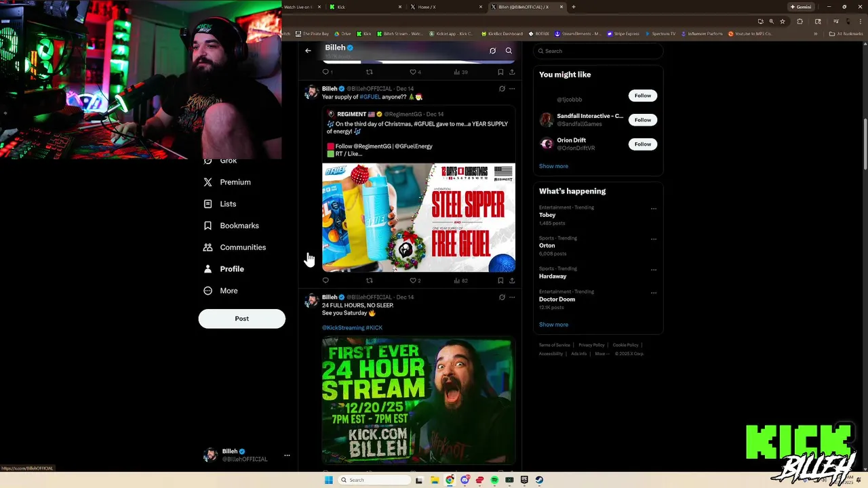868x488 pixels.
Task: Open Chrome extensions puzzle icon
Action: [800, 21]
